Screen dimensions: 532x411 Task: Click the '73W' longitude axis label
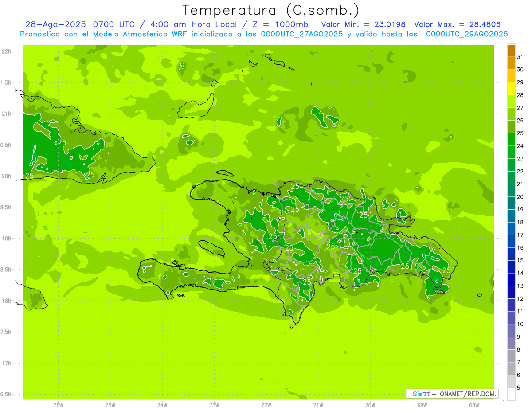(x=214, y=405)
